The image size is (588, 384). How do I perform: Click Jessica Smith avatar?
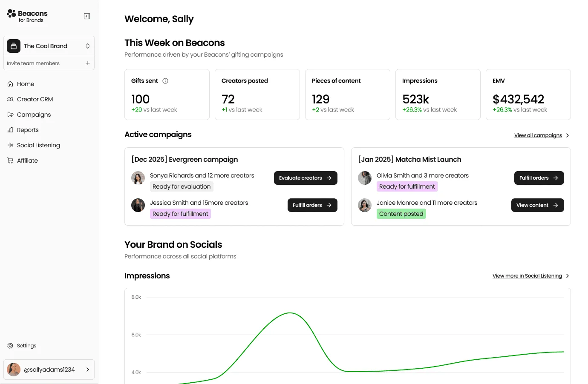pyautogui.click(x=138, y=205)
